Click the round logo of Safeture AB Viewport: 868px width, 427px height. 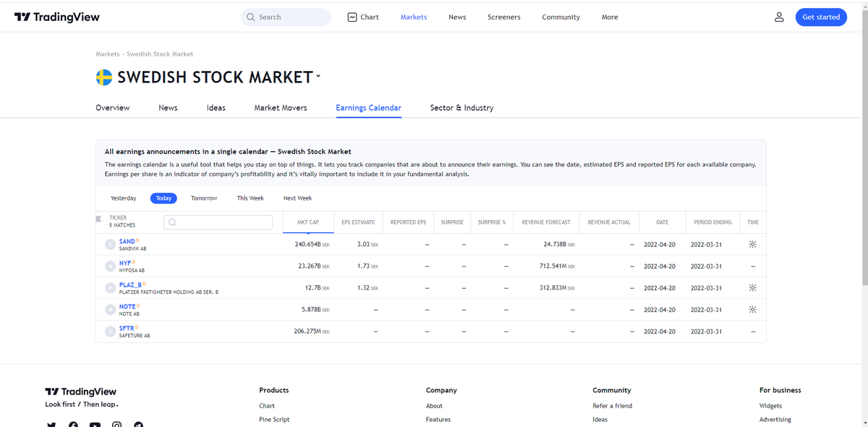pyautogui.click(x=111, y=331)
